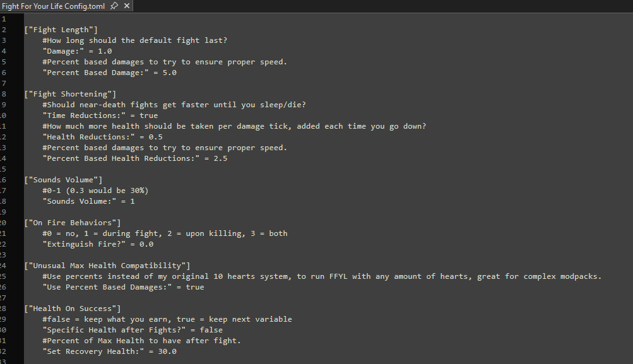Place cursor on "Damage:" = 1.0 line

click(77, 51)
